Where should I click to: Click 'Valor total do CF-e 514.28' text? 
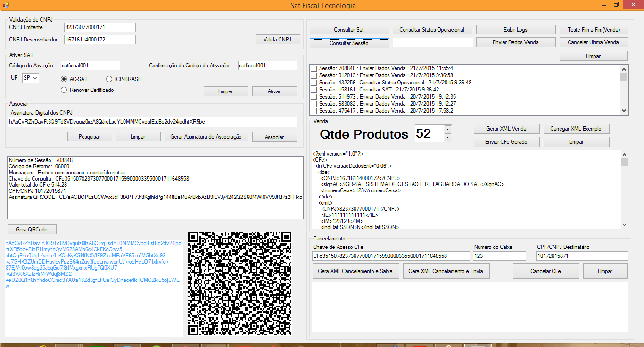tap(38, 185)
